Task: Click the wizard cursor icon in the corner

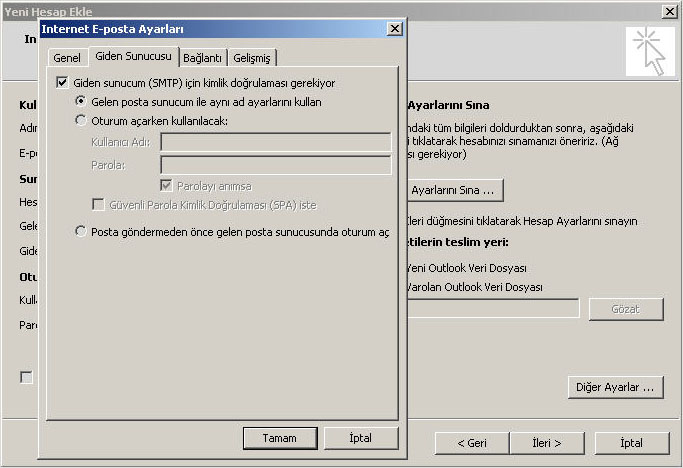Action: 650,52
